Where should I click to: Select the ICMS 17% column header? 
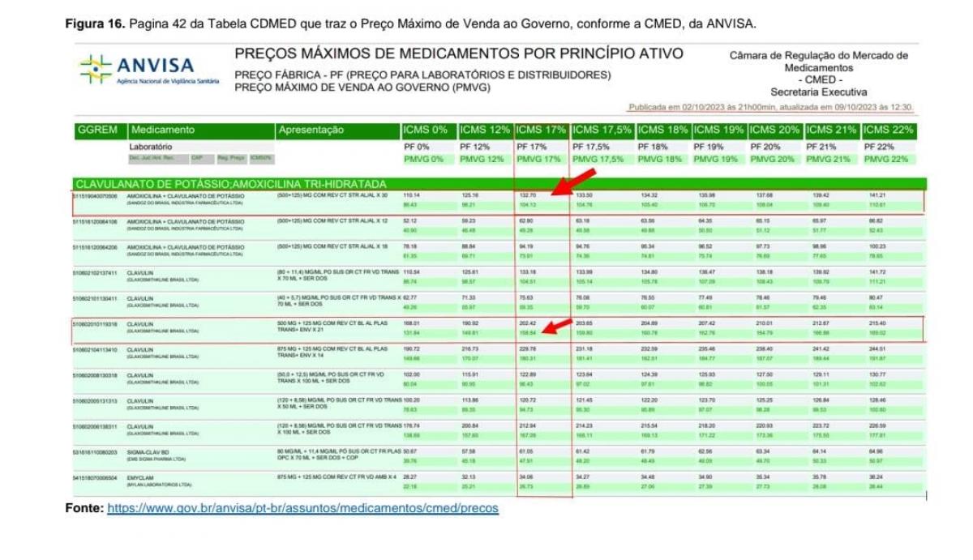point(539,130)
